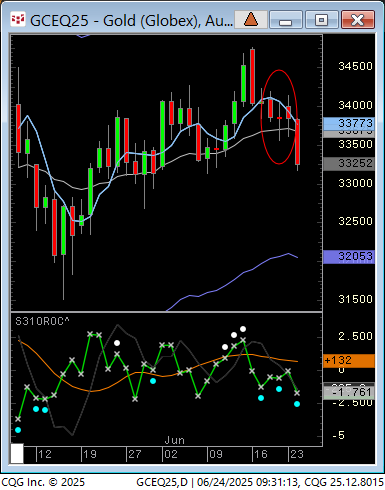
Task: Click the CQG Inc. © 2025 footer text
Action: tap(43, 482)
